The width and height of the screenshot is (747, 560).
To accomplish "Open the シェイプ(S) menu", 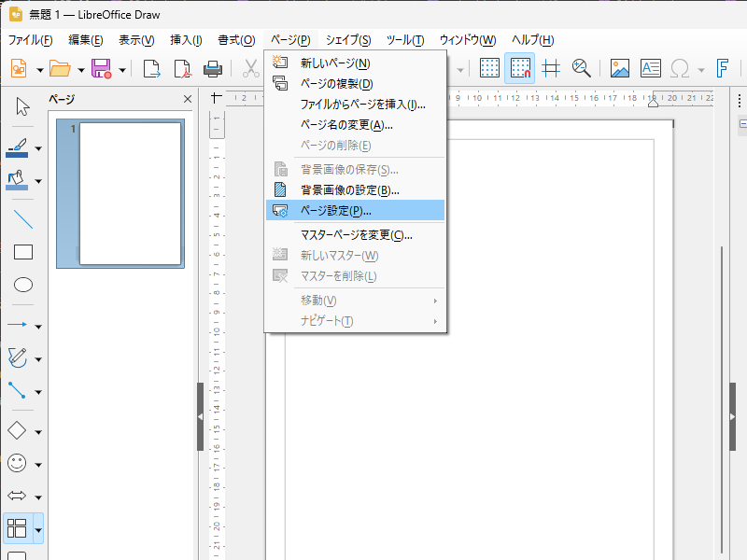I will pos(348,40).
